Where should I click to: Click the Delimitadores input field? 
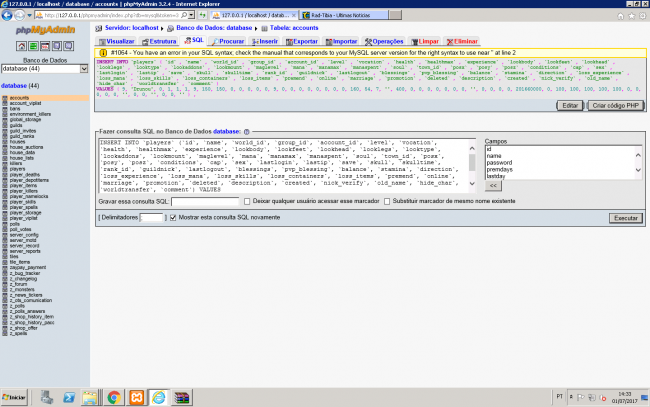click(x=151, y=218)
